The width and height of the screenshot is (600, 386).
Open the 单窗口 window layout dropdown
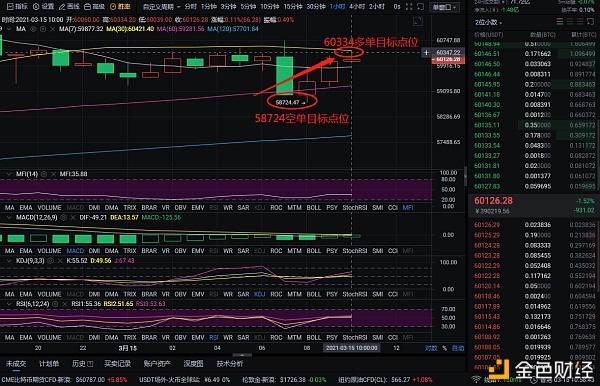(444, 7)
